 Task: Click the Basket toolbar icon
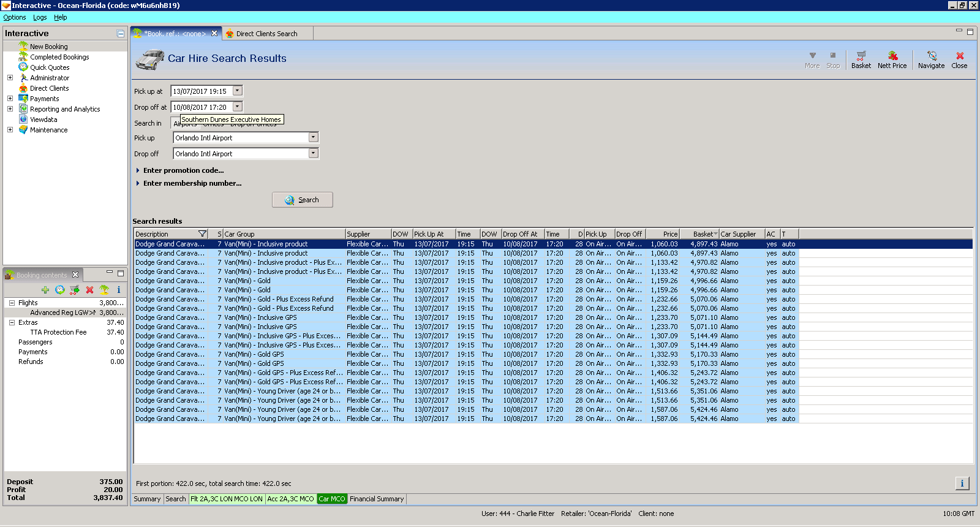pos(861,59)
